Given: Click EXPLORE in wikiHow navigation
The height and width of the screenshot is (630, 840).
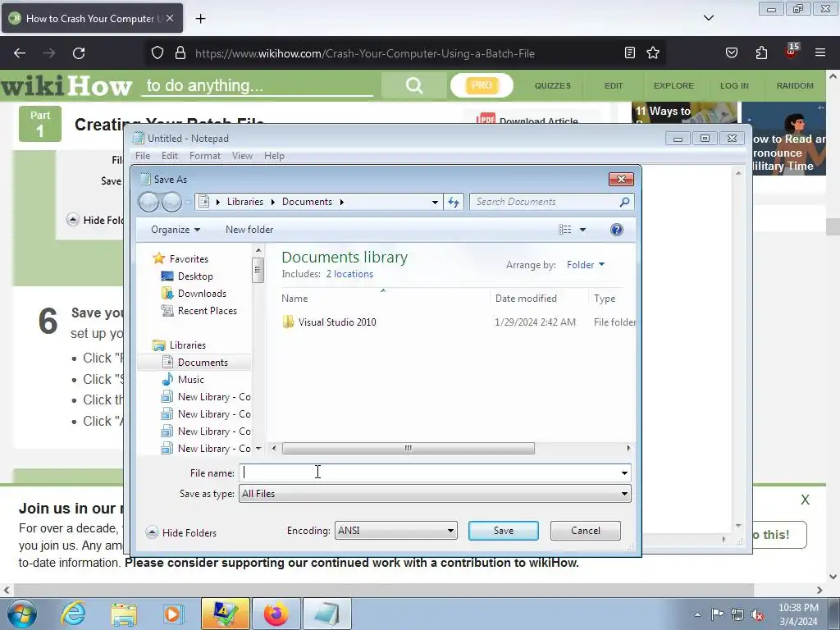Looking at the screenshot, I should pos(673,85).
